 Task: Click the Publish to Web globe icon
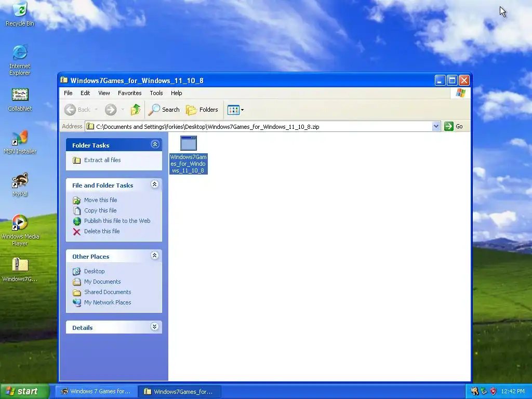coord(77,221)
